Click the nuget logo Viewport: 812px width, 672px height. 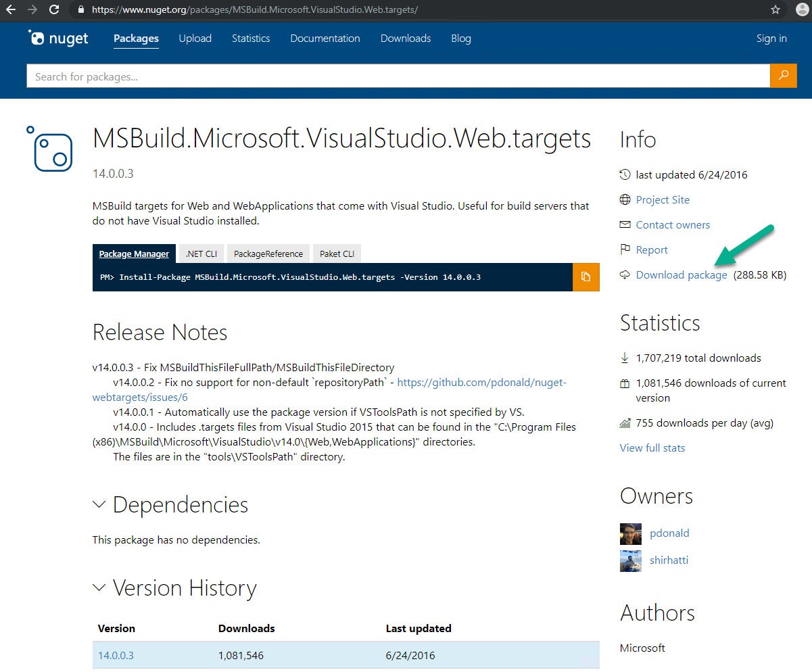click(57, 39)
